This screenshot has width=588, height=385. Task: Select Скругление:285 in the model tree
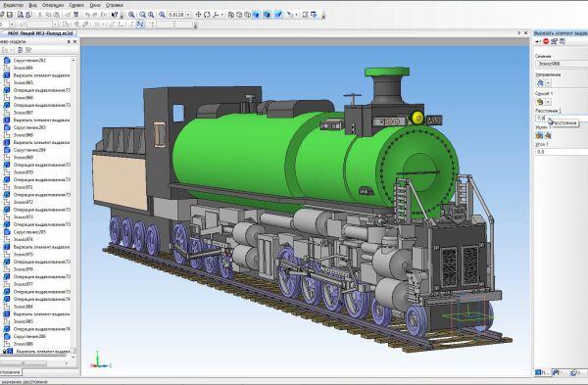(29, 232)
